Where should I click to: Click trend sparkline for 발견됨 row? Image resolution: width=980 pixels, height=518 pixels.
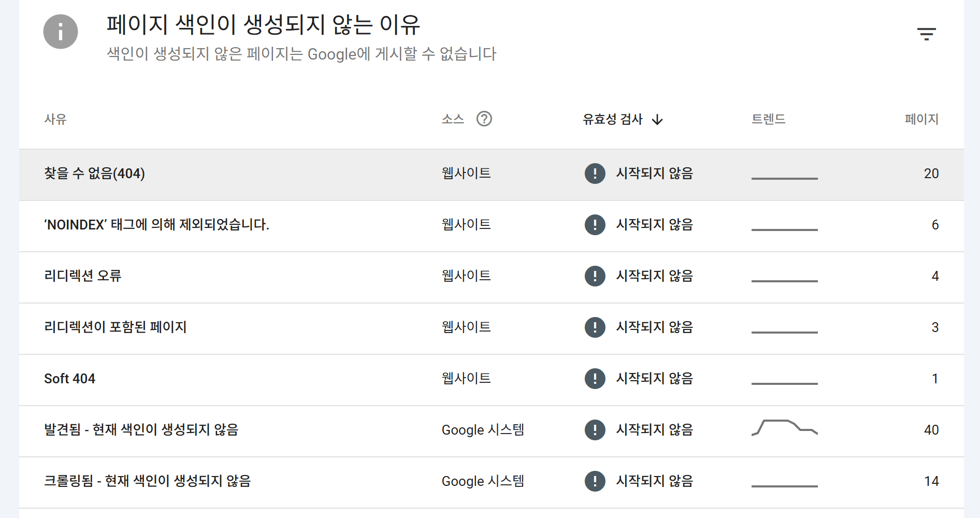coord(784,428)
